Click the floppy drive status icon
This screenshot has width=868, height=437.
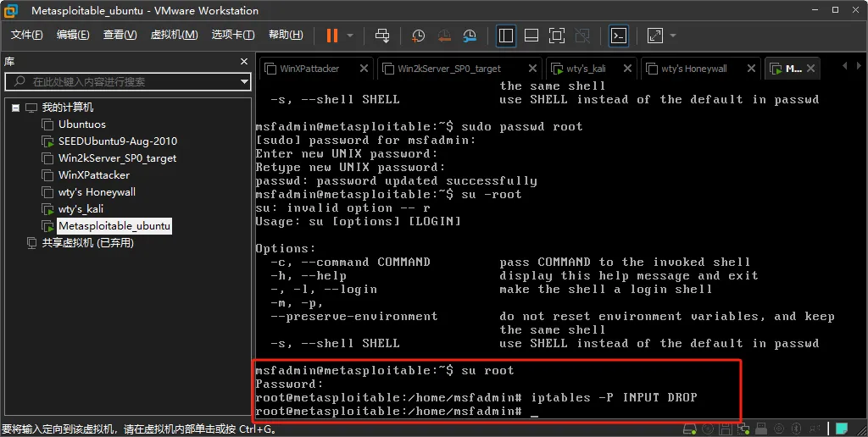tap(726, 429)
